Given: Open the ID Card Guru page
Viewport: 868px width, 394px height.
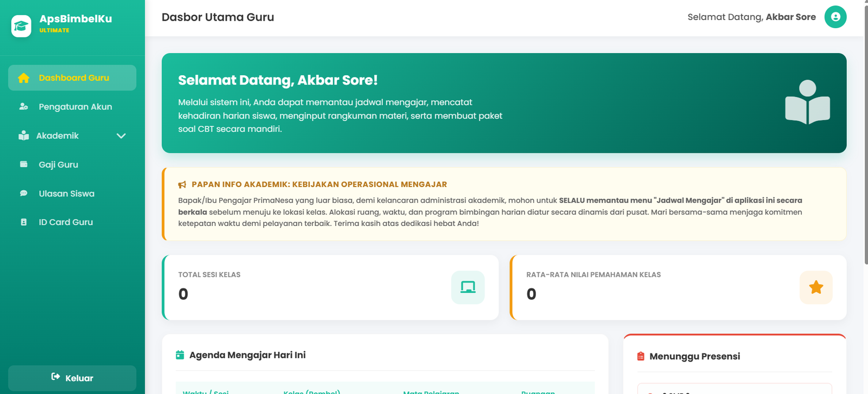Looking at the screenshot, I should point(72,222).
